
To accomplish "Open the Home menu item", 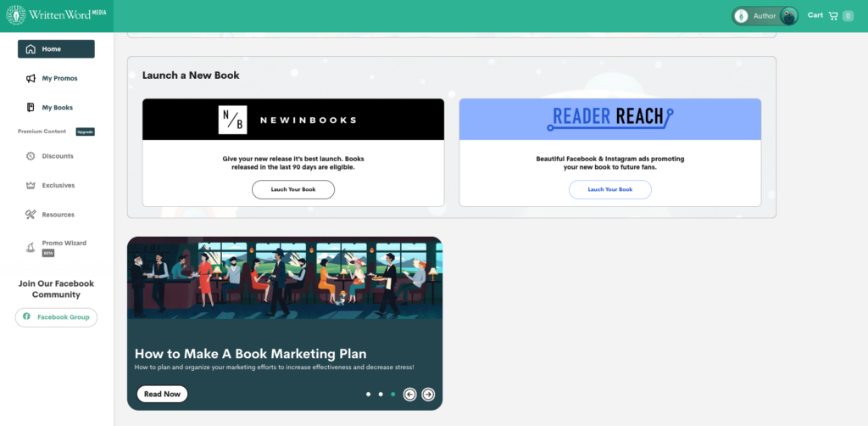I will (x=56, y=48).
